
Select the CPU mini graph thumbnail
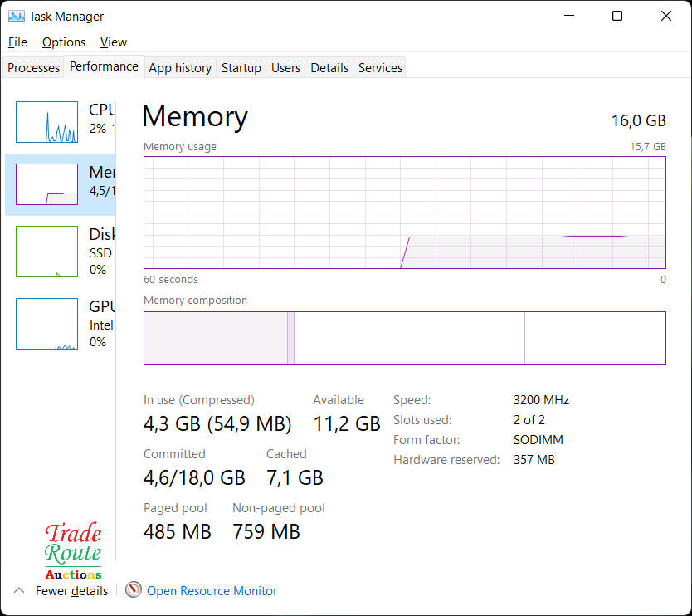pos(46,122)
